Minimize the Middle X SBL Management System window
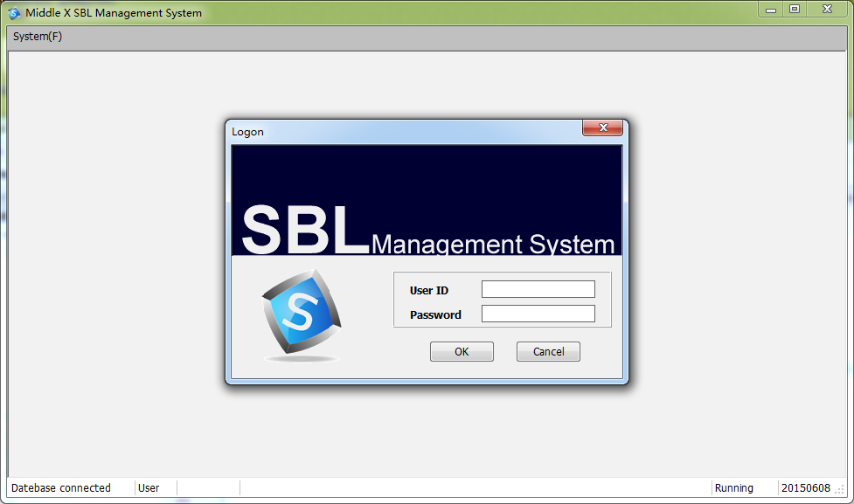Image resolution: width=854 pixels, height=504 pixels. 771,10
